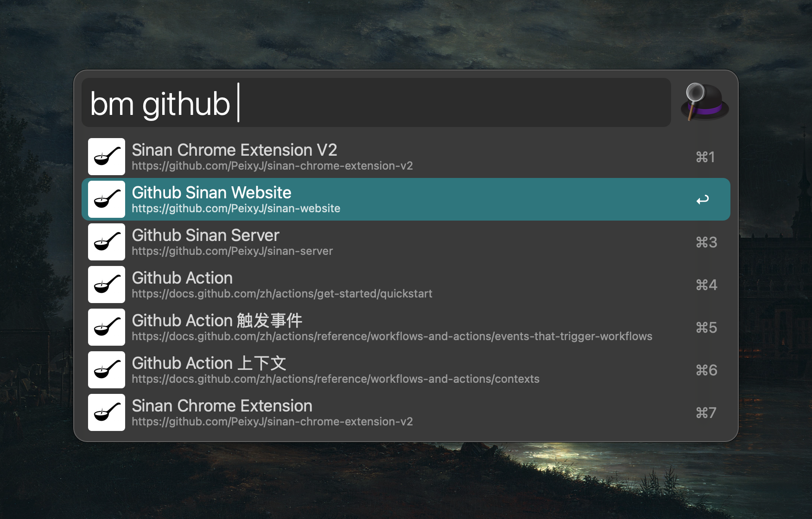Click ladle icon beside bottom Sinan Chrome Extension
The image size is (812, 519).
click(x=107, y=412)
